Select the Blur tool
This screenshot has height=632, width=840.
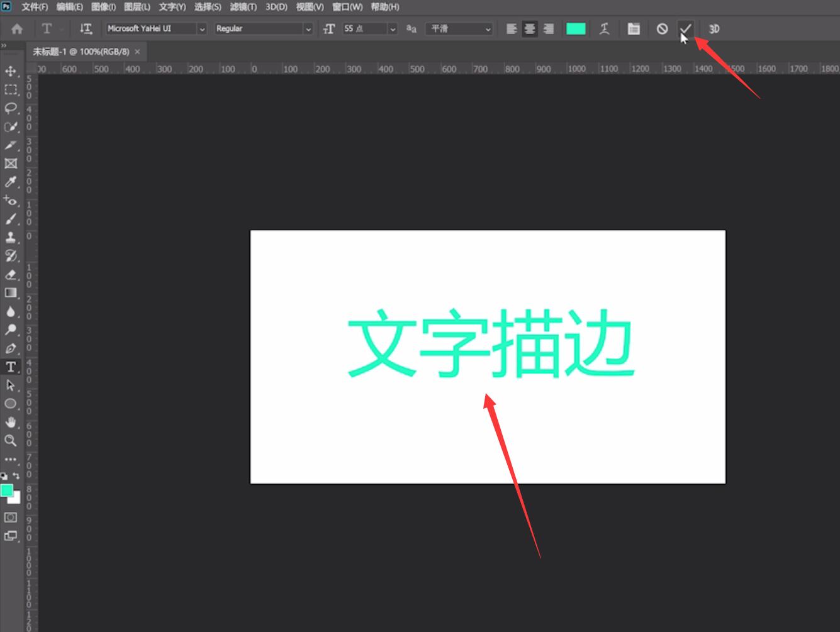pos(11,311)
